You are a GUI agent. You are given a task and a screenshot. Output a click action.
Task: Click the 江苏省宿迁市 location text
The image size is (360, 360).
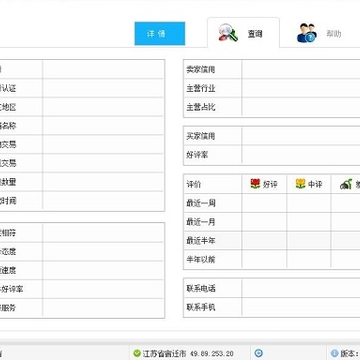[x=165, y=354]
